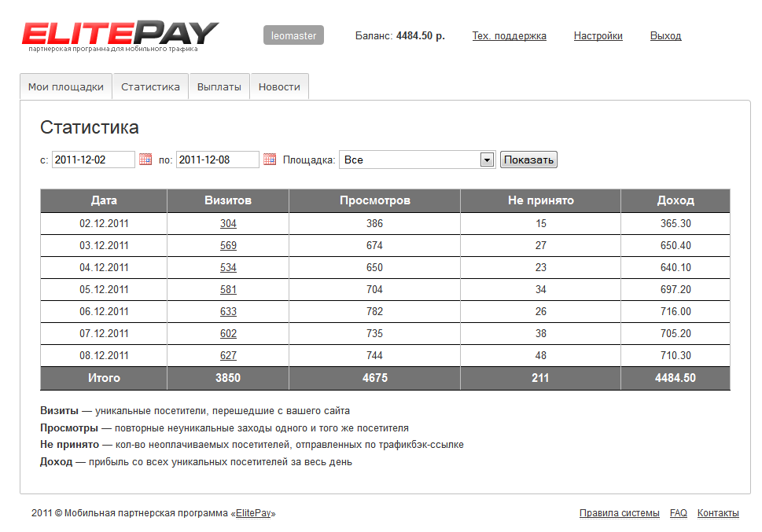Open the start date calendar picker
762x532 pixels.
coord(145,160)
